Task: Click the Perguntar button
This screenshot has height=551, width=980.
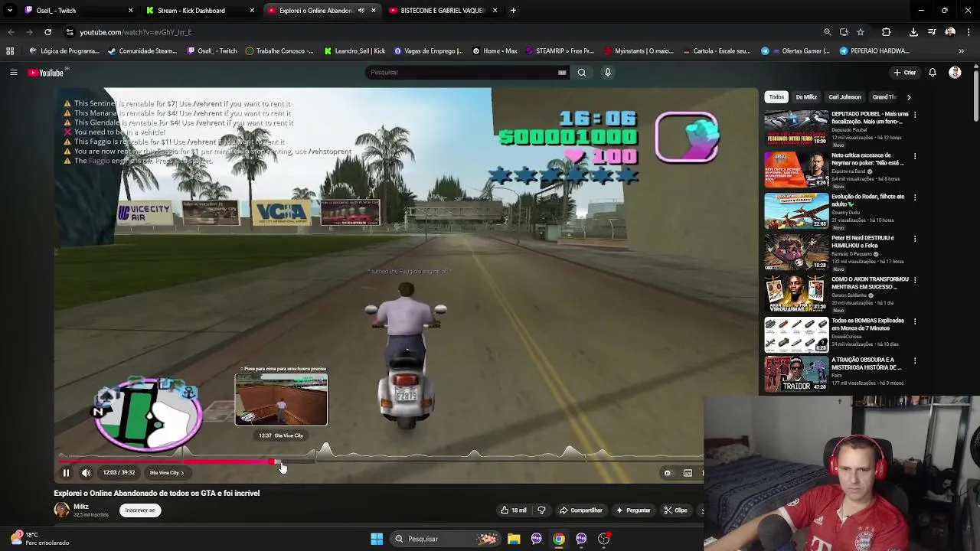Action: pos(633,510)
